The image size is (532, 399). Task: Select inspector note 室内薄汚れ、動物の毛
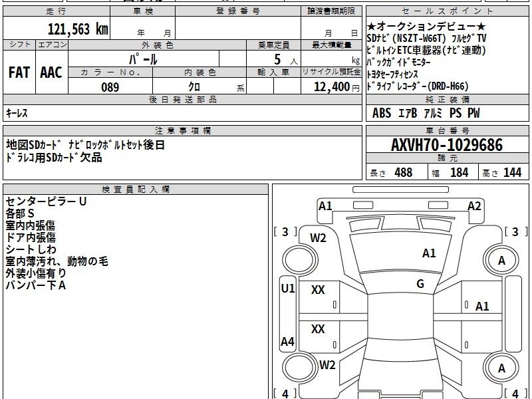(57, 261)
